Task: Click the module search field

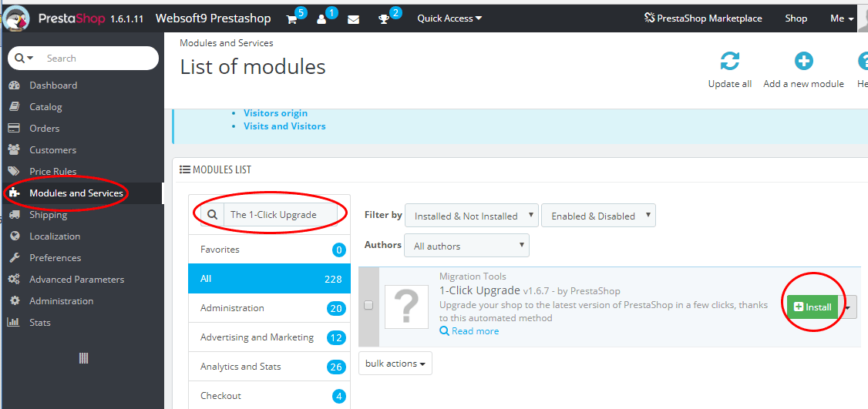Action: pyautogui.click(x=280, y=215)
